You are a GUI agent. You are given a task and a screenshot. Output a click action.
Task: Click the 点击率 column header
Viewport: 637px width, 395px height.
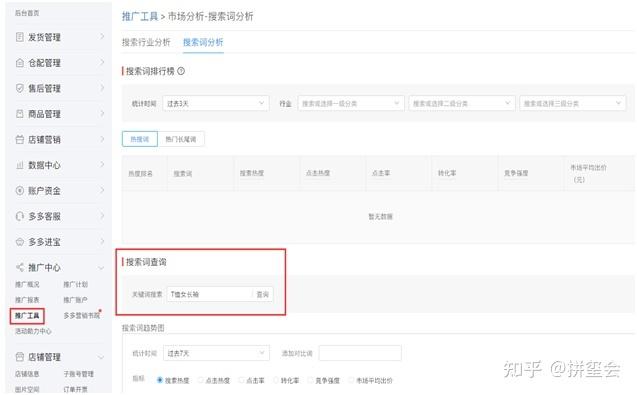click(381, 173)
